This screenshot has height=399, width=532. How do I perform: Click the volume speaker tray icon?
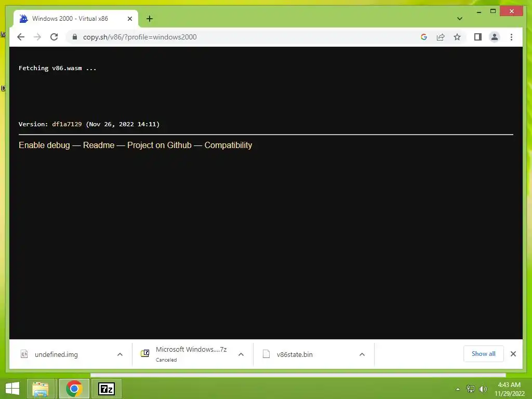483,389
